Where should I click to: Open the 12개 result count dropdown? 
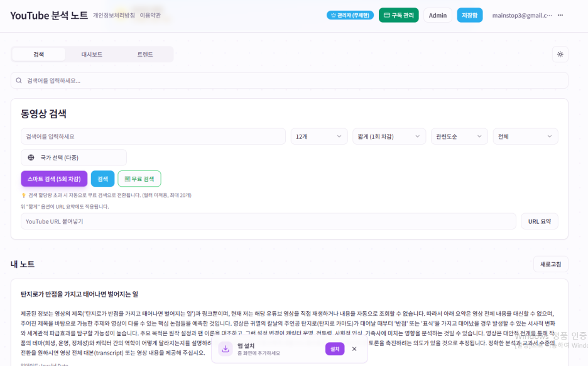(x=318, y=136)
